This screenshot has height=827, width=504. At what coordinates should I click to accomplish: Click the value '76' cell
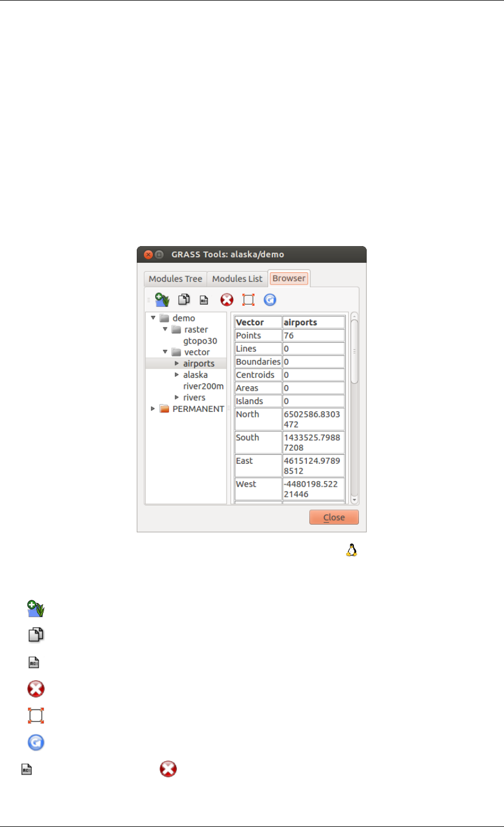tap(314, 335)
